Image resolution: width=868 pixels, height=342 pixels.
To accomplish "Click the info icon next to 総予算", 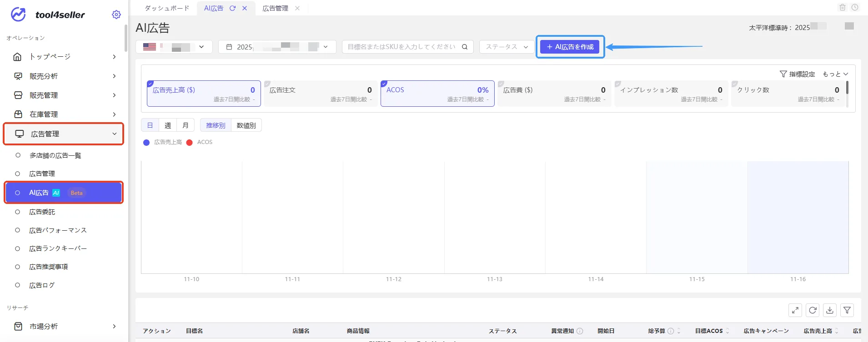I will 671,331.
